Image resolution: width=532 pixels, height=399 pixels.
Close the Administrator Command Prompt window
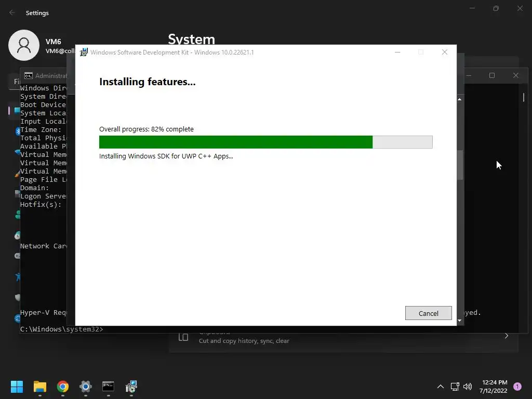pyautogui.click(x=516, y=75)
